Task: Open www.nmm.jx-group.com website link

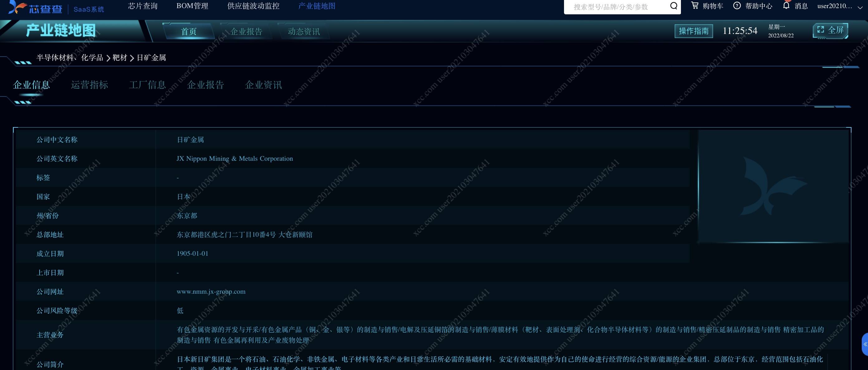Action: click(x=211, y=292)
